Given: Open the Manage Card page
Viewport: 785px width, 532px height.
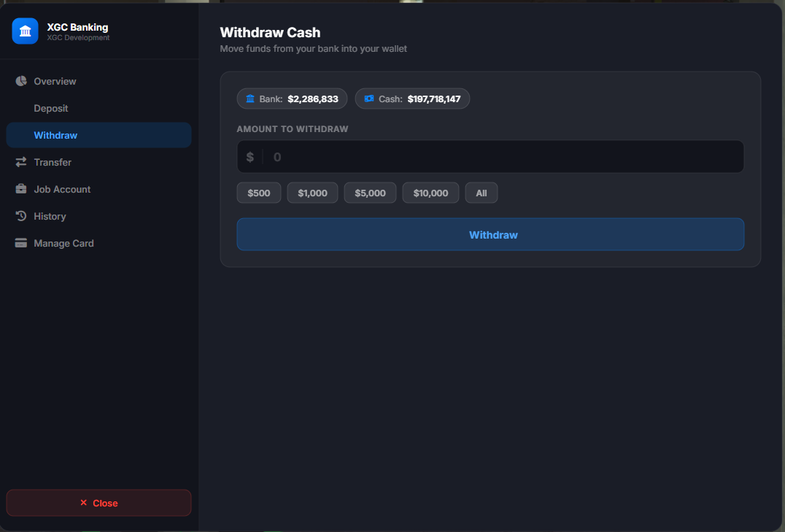Looking at the screenshot, I should tap(98, 244).
